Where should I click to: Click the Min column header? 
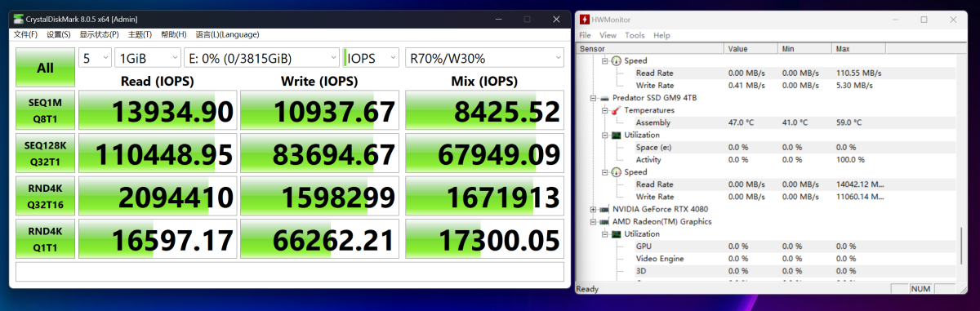tap(805, 49)
